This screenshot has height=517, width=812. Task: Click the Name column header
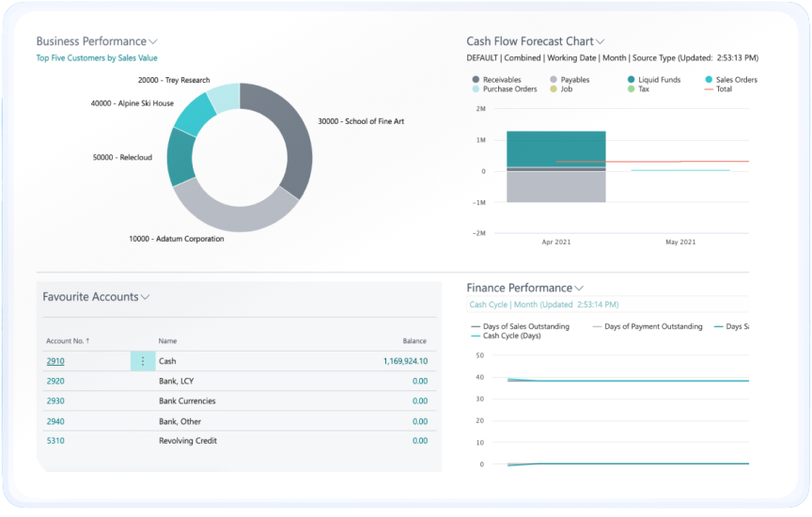(167, 341)
